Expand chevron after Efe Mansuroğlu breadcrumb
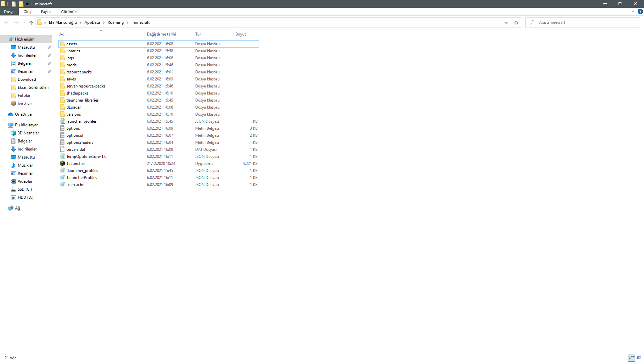This screenshot has width=644, height=362. click(80, 22)
